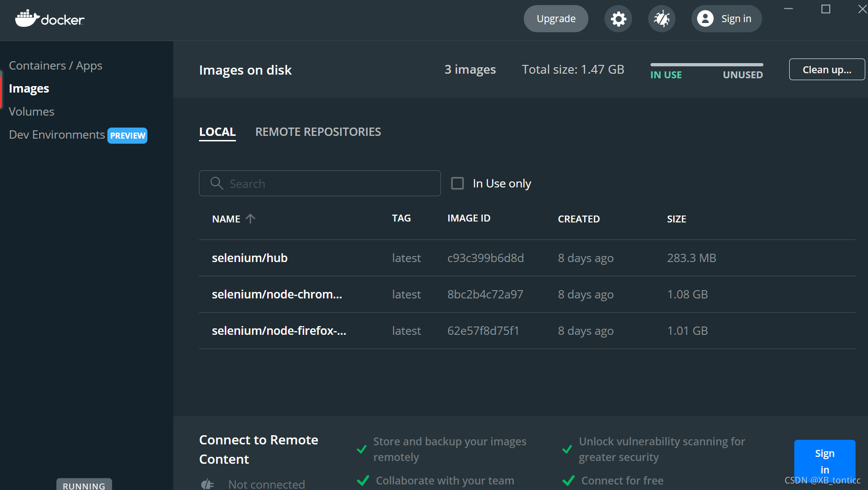Screen dimensions: 868x490
Task: Click the NAME column sort arrow
Action: coord(251,219)
